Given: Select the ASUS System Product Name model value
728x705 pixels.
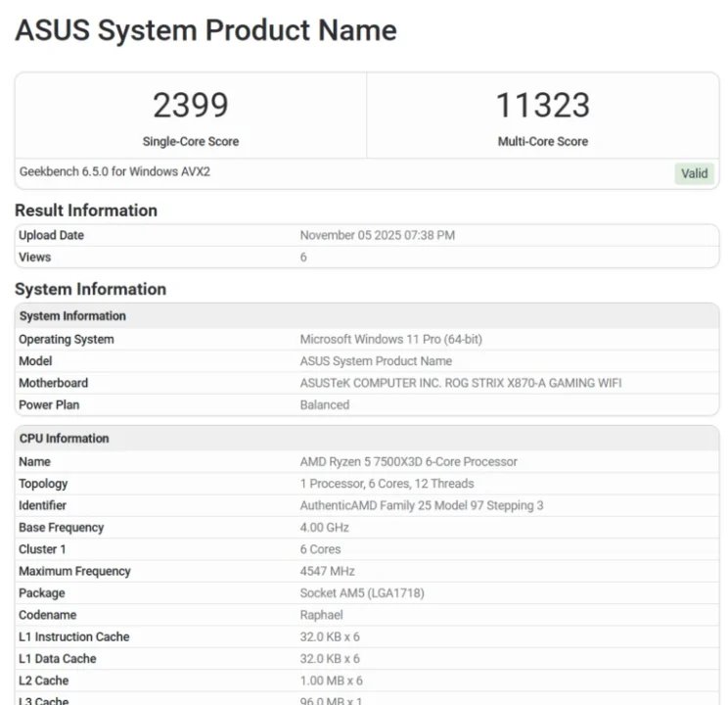Looking at the screenshot, I should point(376,361).
